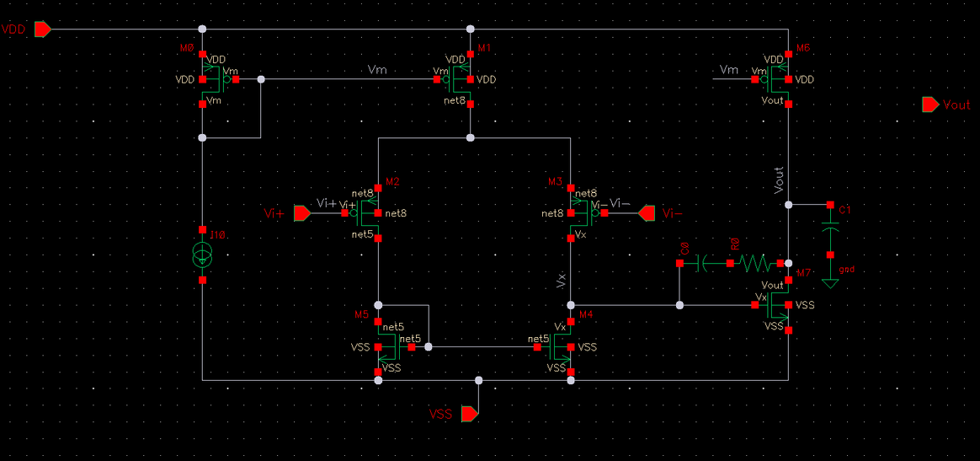The height and width of the screenshot is (461, 980).
Task: Click the red Vout pin name text
Action: 956,105
